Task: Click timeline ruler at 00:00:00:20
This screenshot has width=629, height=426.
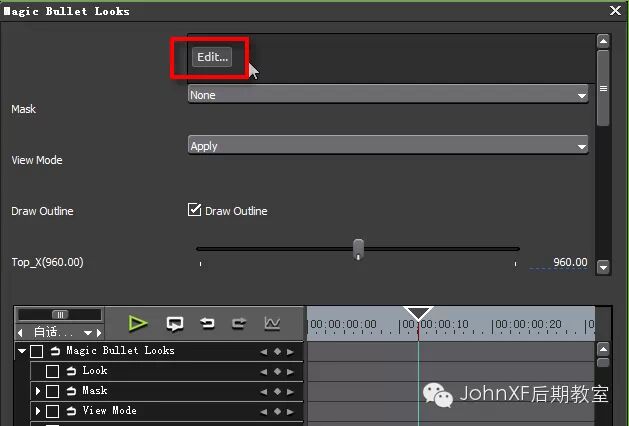Action: tap(528, 324)
